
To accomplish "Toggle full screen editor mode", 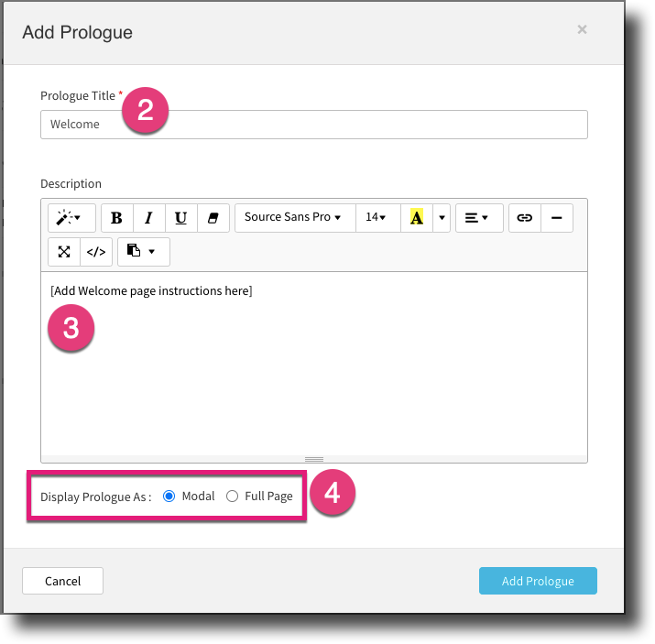I will point(64,252).
